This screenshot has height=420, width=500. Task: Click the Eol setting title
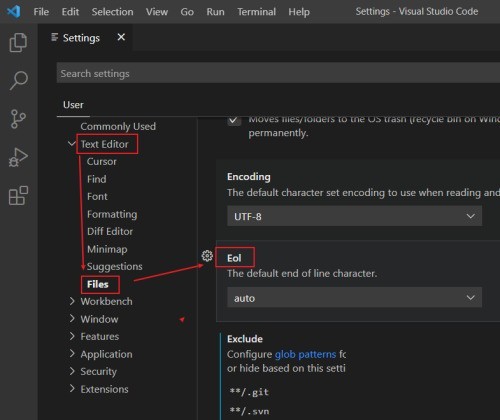(234, 258)
